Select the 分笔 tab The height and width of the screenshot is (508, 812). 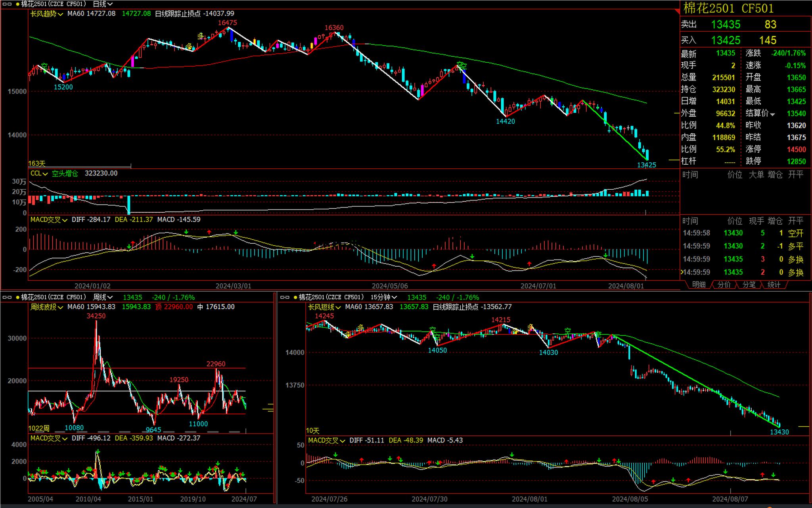tap(749, 285)
